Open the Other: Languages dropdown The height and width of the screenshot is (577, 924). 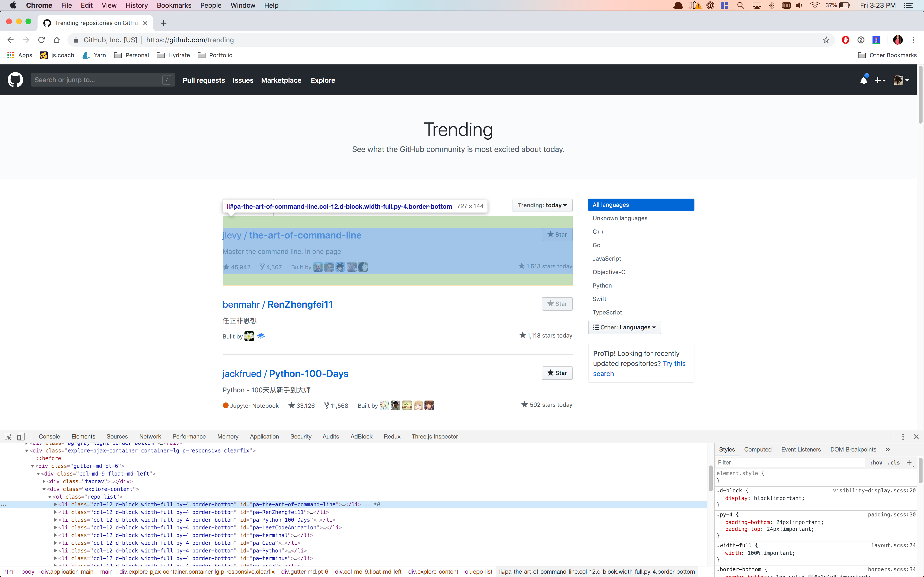pyautogui.click(x=624, y=327)
